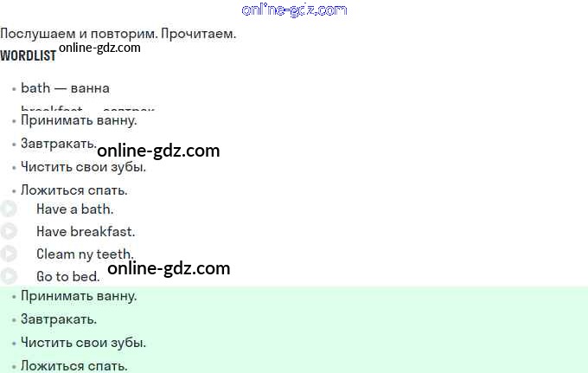Click the 'Go to bed.' phrase text
Viewport: 588px width, 373px height.
67,277
